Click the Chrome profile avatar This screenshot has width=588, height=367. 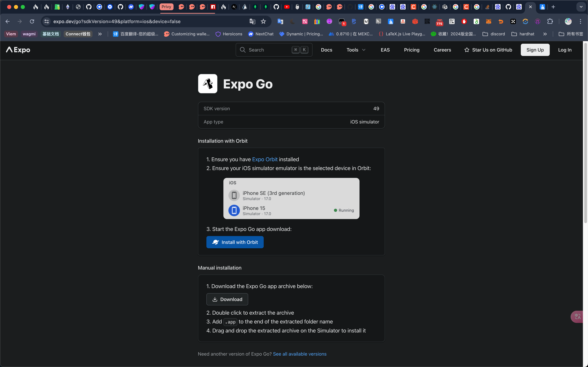coord(568,21)
